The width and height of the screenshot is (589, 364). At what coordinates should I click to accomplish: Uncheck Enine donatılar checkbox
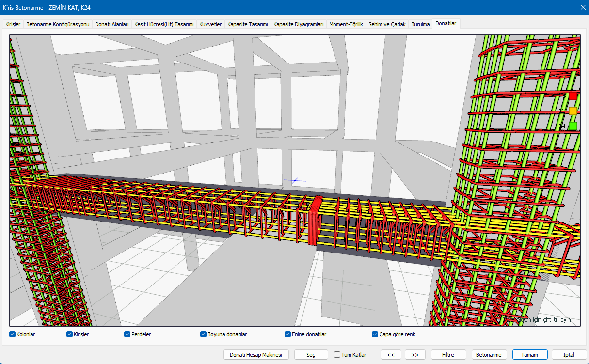[287, 334]
